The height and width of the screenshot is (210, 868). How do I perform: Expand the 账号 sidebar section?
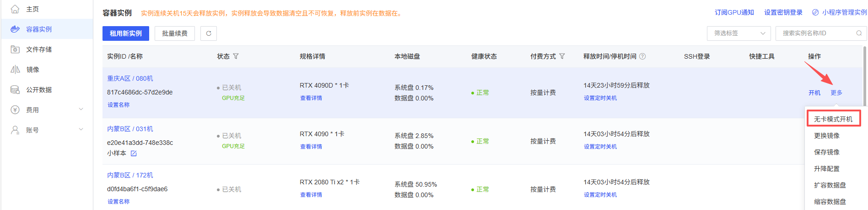coord(81,130)
